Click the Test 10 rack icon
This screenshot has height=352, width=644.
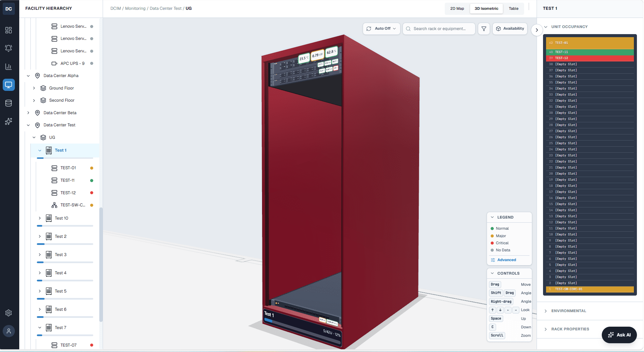coord(49,218)
